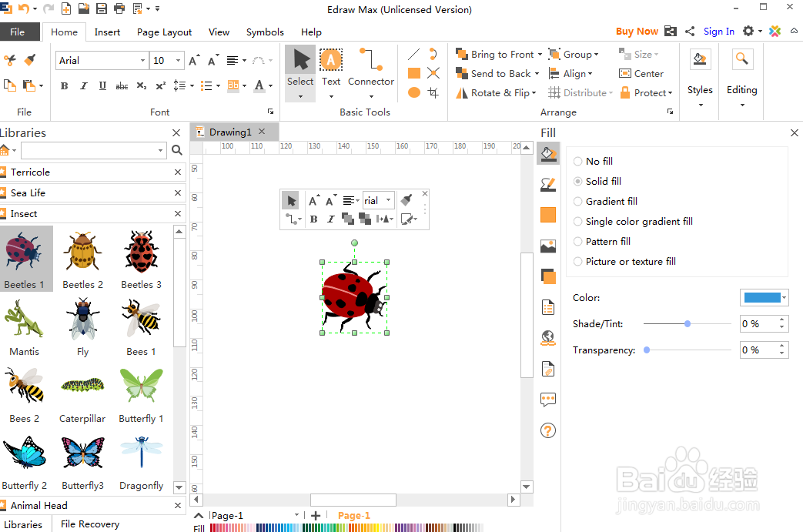This screenshot has width=803, height=532.
Task: Select the No fill option
Action: (x=593, y=161)
